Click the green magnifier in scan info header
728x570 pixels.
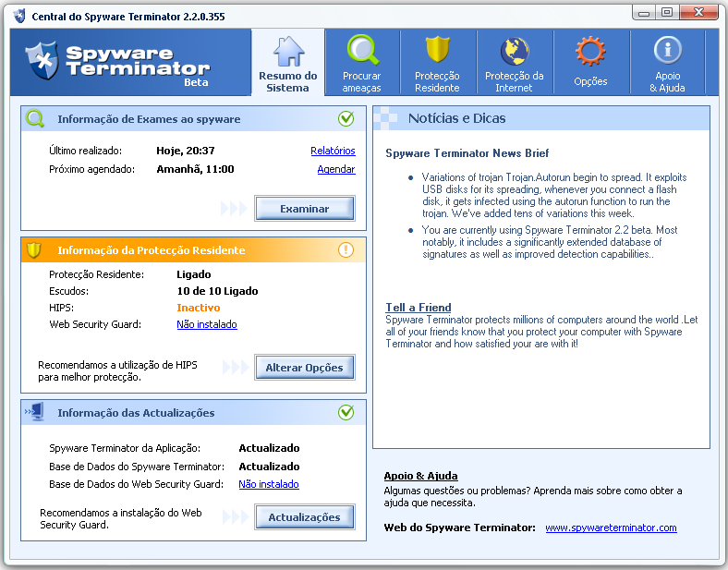pyautogui.click(x=35, y=119)
